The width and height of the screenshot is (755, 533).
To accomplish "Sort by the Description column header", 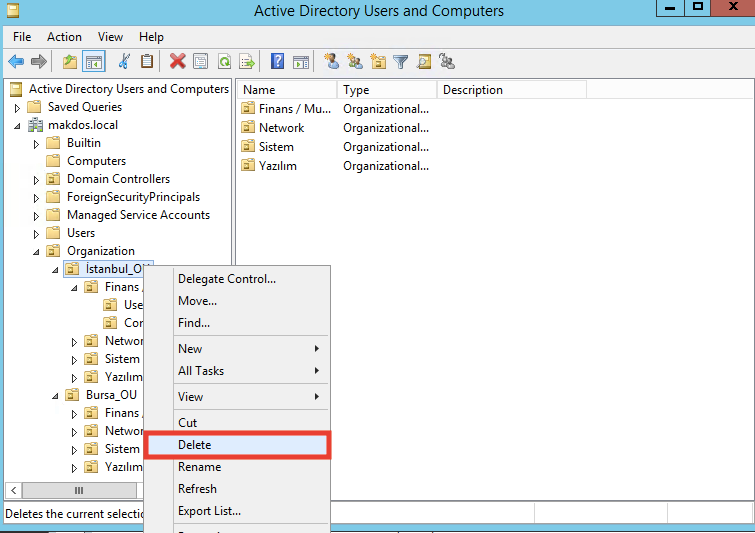I will tap(512, 90).
